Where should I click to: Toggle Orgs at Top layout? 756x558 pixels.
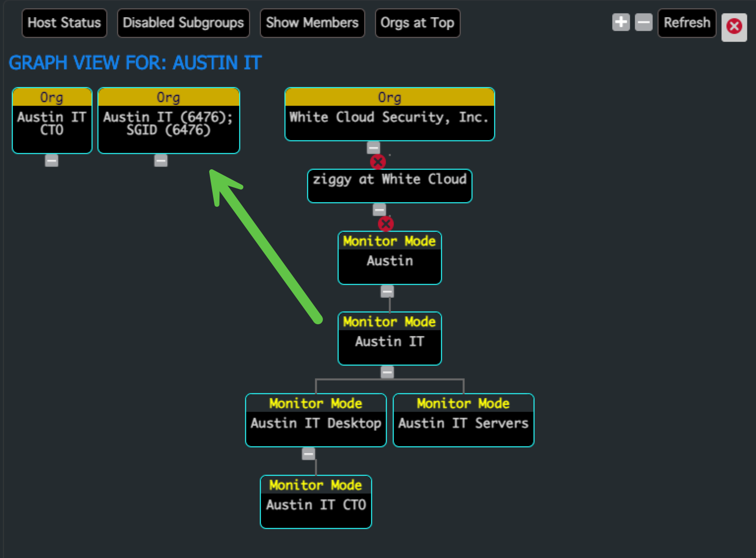point(417,23)
